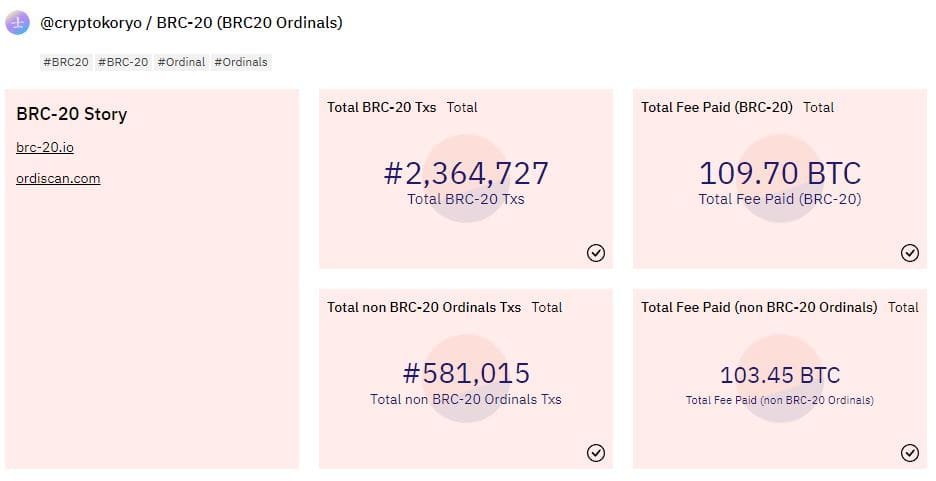Click Total non BRC-20 Ordinals Txs title

(x=424, y=307)
